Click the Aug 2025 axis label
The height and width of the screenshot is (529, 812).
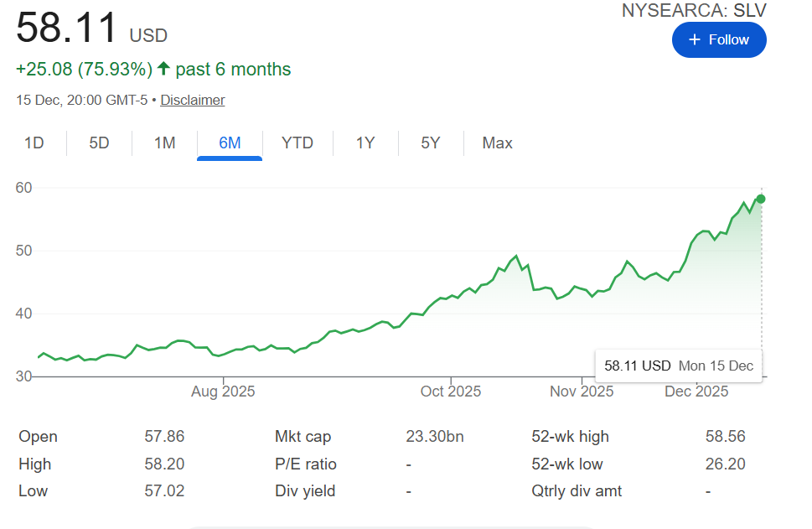(223, 392)
